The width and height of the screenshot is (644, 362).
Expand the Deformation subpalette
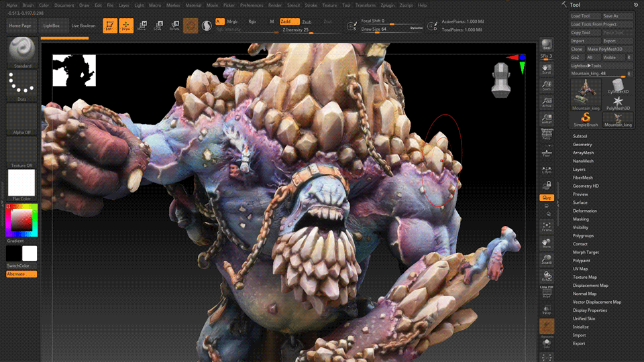click(584, 211)
